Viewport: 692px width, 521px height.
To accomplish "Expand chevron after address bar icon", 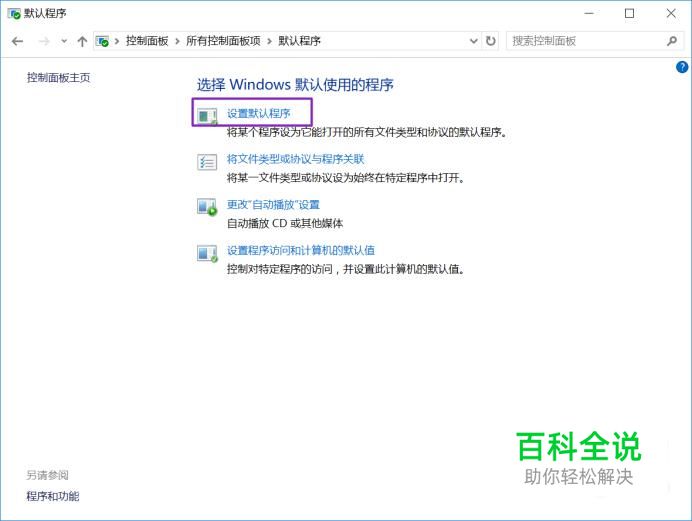I will point(117,41).
